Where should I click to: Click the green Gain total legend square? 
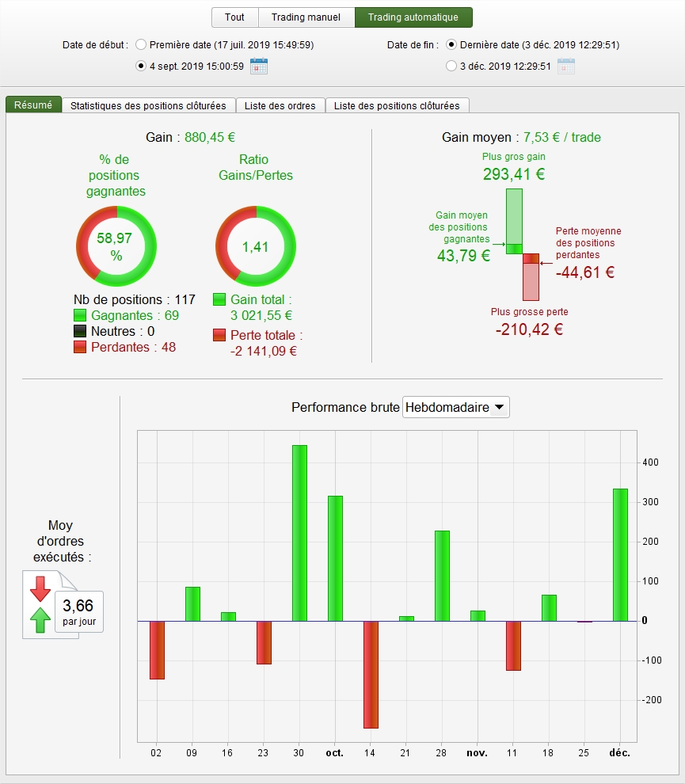[x=219, y=299]
